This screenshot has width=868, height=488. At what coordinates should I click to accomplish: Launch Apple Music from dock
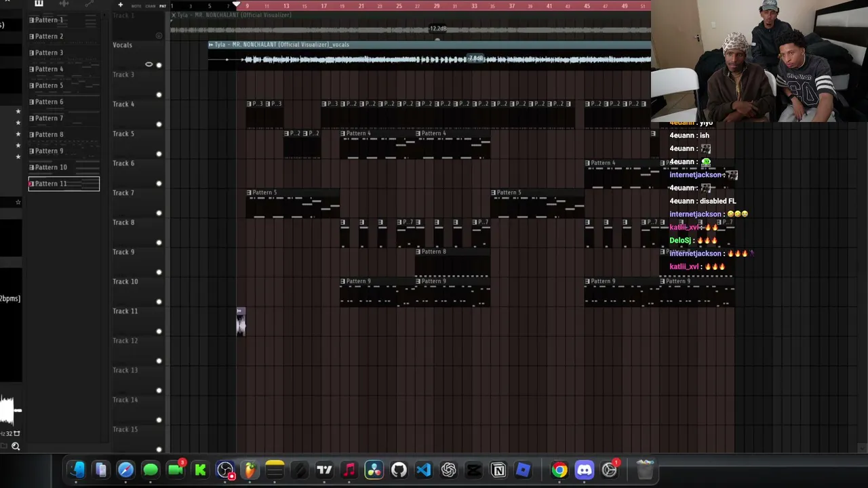tap(349, 470)
